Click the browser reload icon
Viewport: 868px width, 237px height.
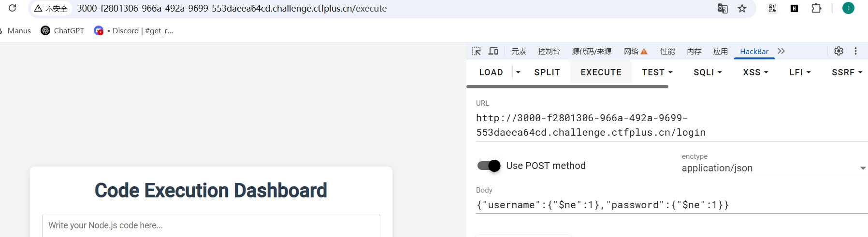pos(13,8)
